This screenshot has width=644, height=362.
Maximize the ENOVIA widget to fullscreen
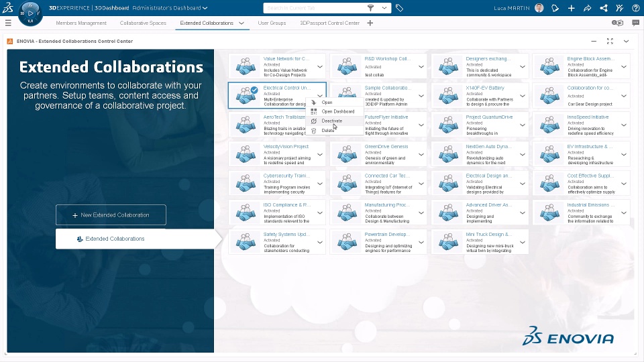610,41
